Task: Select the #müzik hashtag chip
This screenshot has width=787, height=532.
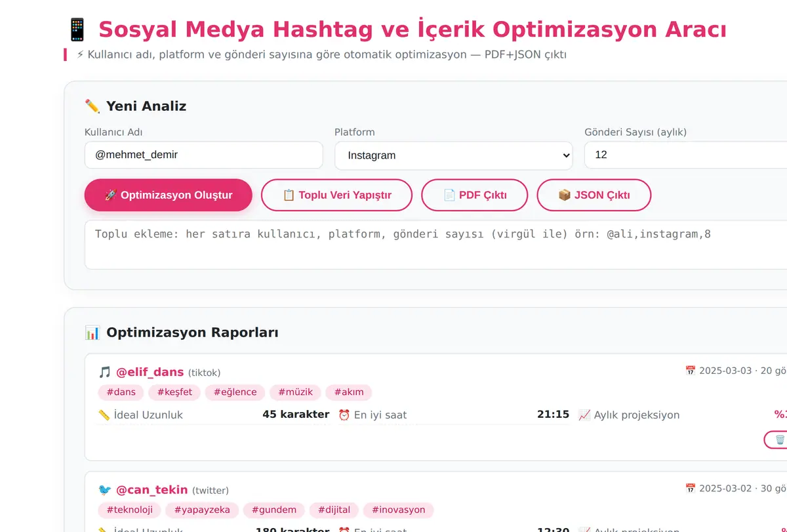Action: tap(295, 392)
